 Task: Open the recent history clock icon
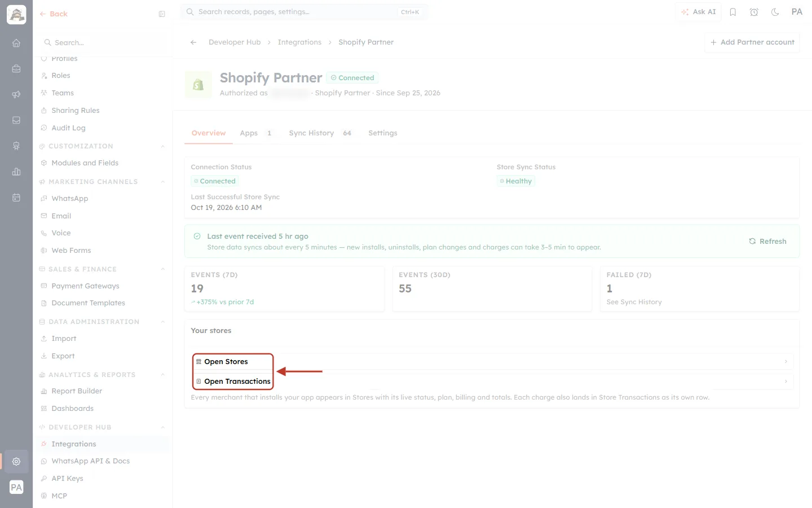[754, 12]
